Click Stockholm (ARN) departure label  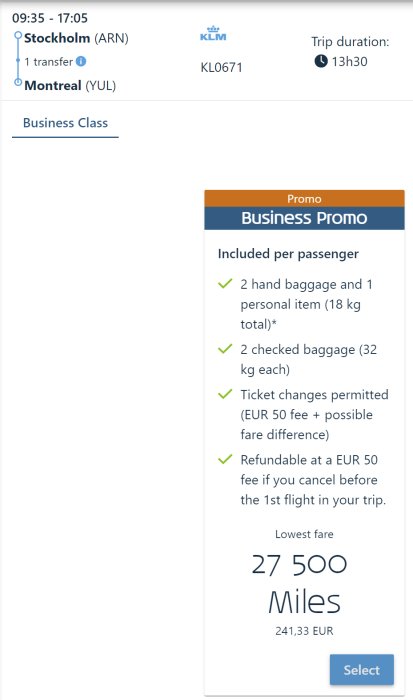coord(76,38)
